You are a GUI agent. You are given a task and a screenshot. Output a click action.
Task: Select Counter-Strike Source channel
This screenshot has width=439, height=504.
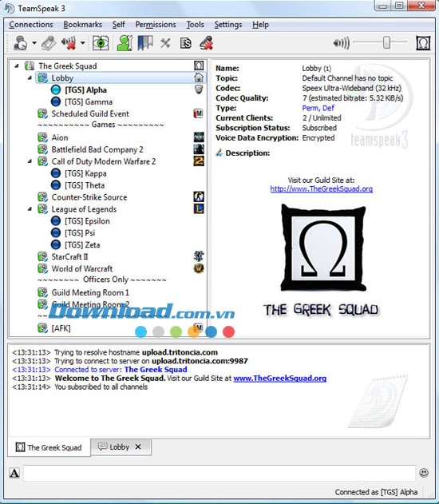[x=89, y=197]
